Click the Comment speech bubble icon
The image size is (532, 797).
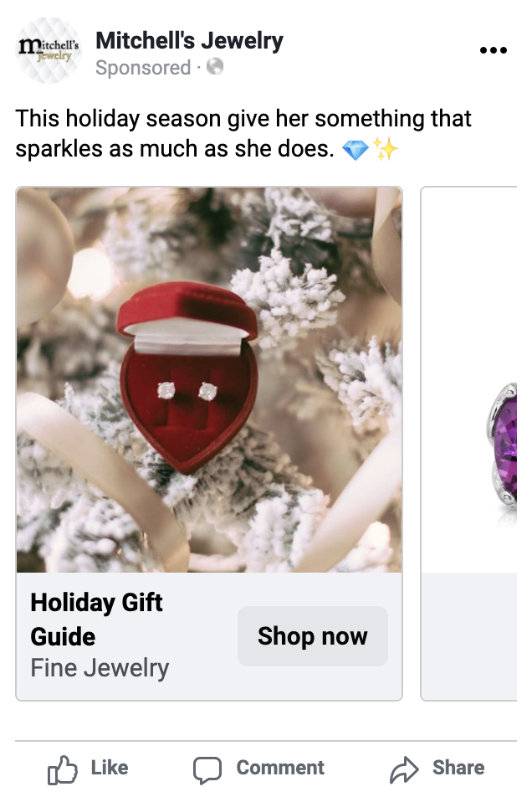pyautogui.click(x=207, y=769)
